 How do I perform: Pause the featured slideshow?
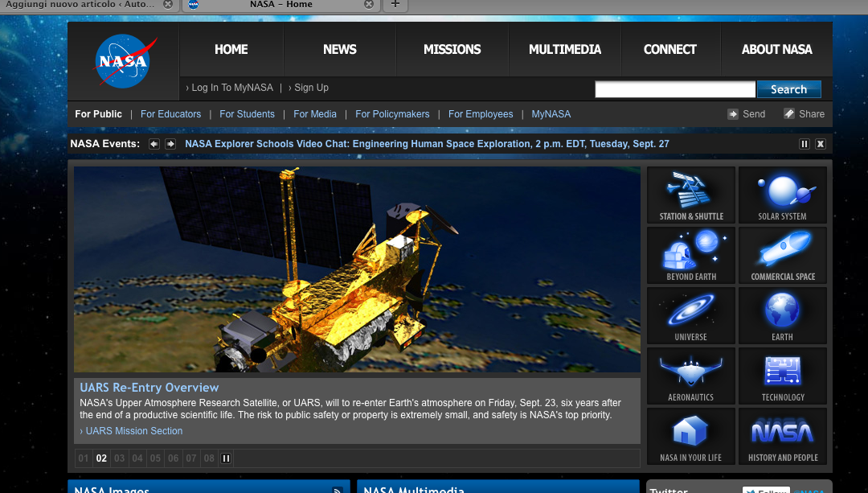point(226,458)
